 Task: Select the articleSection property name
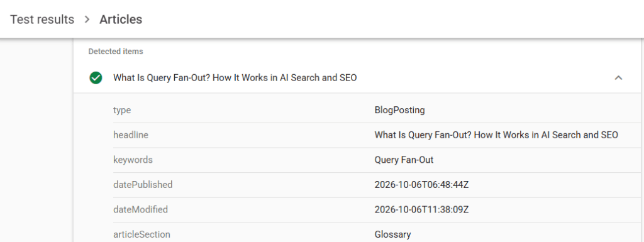click(142, 234)
